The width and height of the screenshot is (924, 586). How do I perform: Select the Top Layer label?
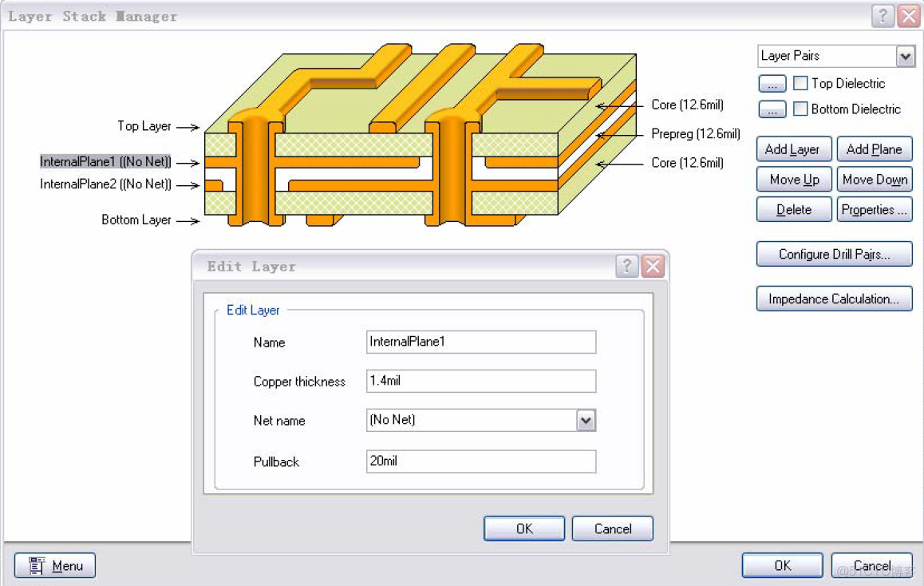click(144, 126)
